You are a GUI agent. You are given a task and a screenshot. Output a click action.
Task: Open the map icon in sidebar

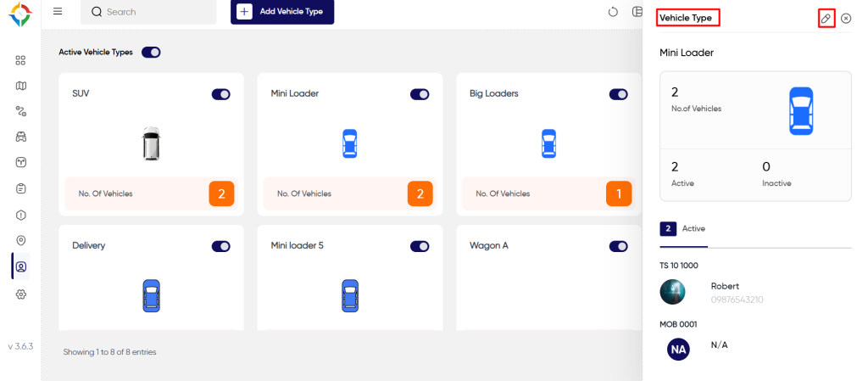pyautogui.click(x=20, y=86)
